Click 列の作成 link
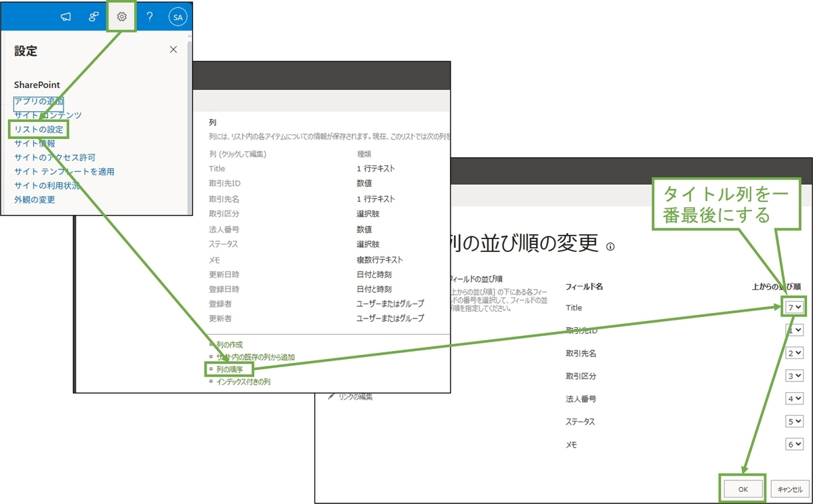Viewport: 813px width, 504px height. pyautogui.click(x=229, y=345)
